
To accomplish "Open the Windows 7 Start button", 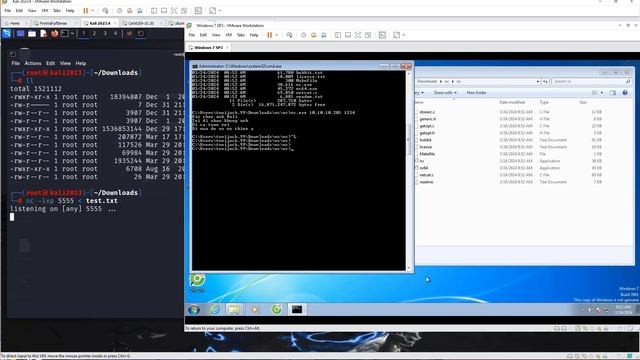I will pyautogui.click(x=194, y=310).
